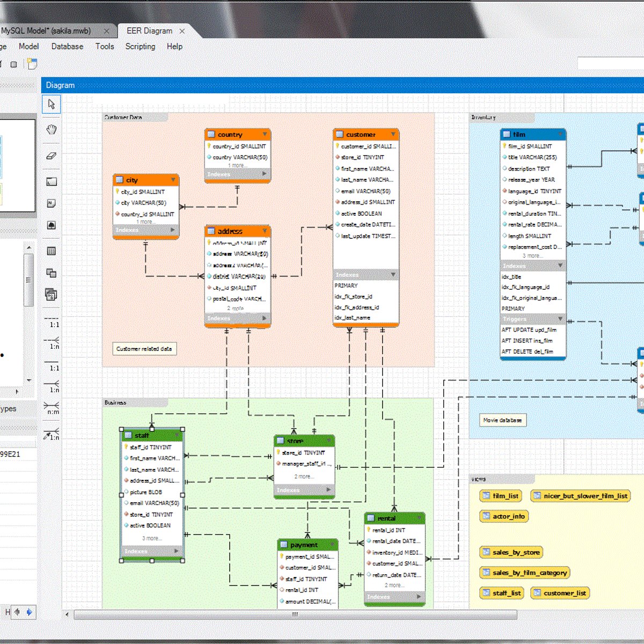Click the Customer related data label

tap(144, 349)
